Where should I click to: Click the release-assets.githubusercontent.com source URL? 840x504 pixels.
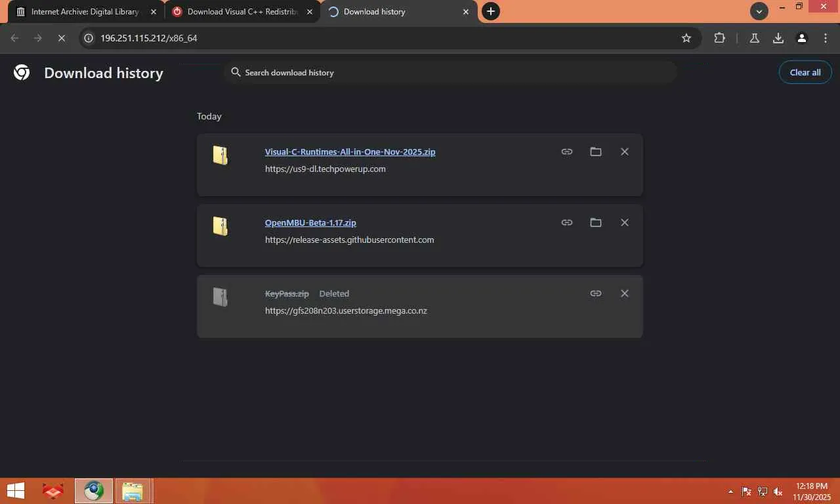(x=350, y=240)
